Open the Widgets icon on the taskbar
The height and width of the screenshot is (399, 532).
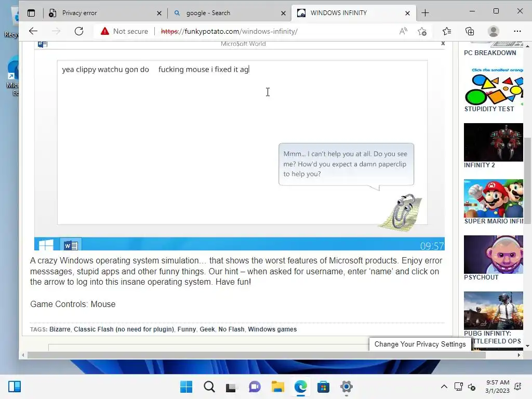pyautogui.click(x=15, y=387)
